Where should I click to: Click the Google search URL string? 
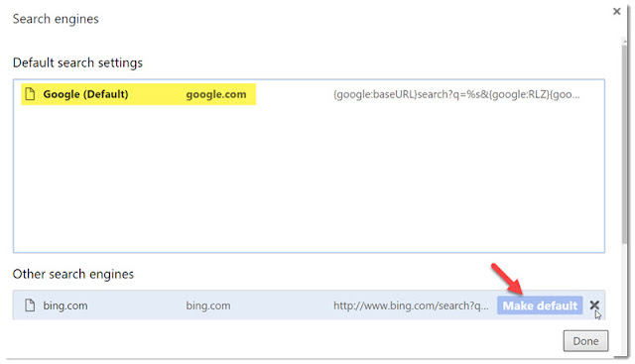456,94
